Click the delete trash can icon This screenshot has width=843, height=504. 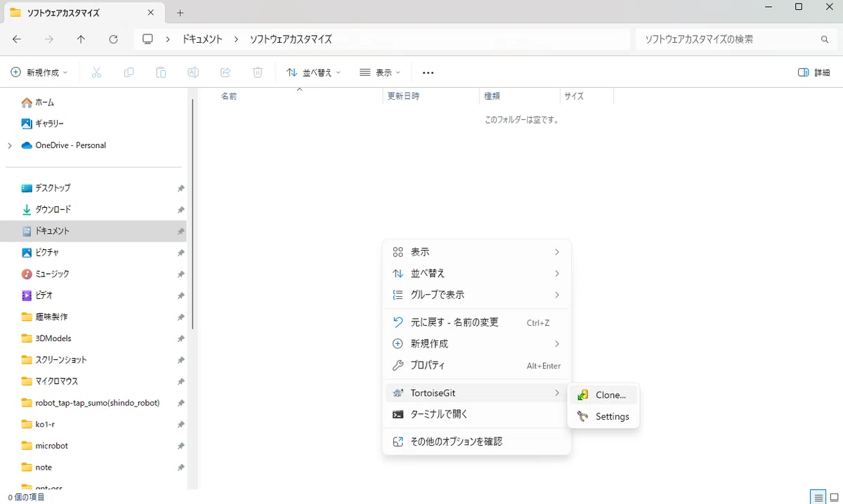tap(258, 72)
